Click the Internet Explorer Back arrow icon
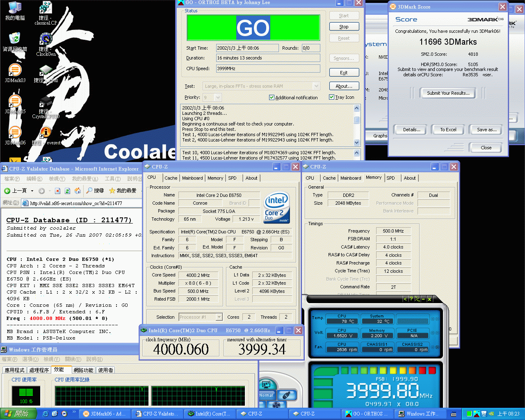This screenshot has height=420, width=525. click(7, 191)
